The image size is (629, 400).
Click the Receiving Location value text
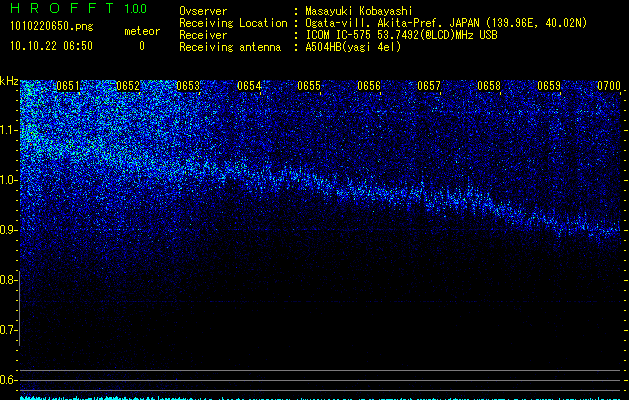pyautogui.click(x=446, y=23)
